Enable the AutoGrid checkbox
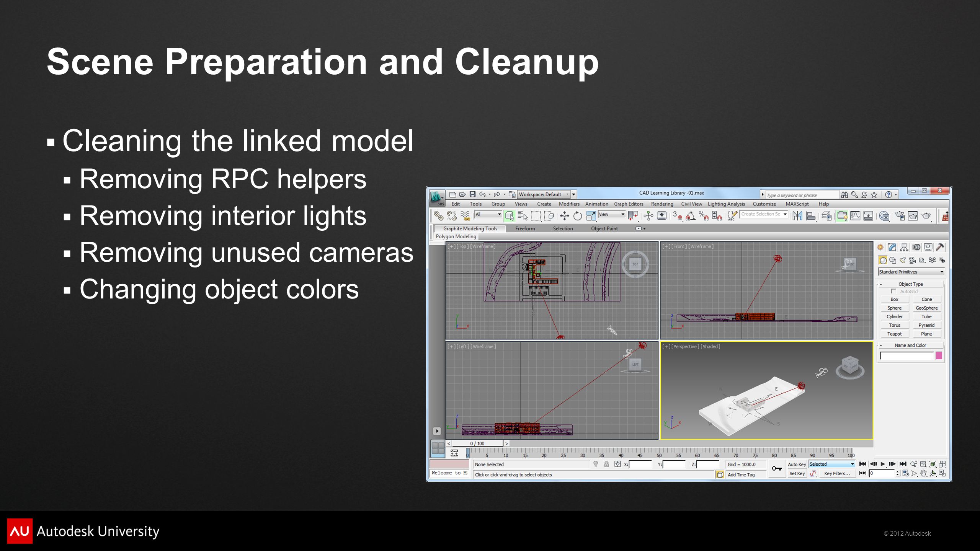The image size is (980, 551). 893,292
